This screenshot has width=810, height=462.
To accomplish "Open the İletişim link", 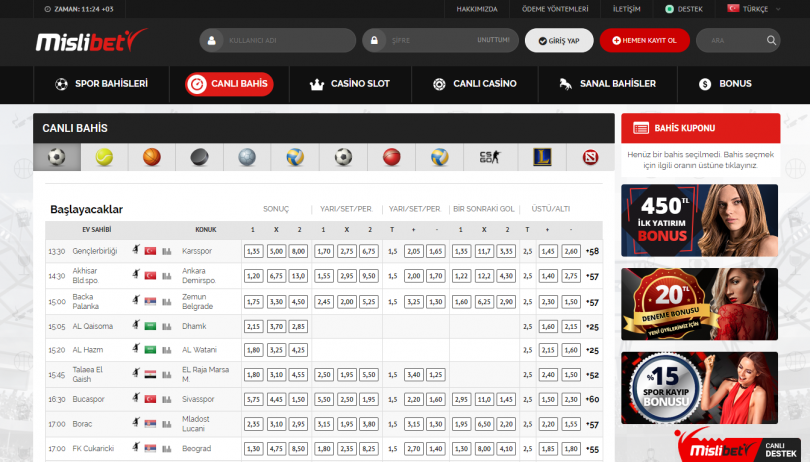I will 626,9.
